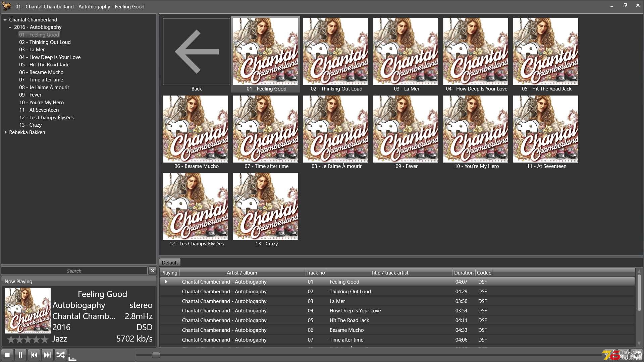Adjust the playback seek slider handle
The image size is (644, 362).
pos(156,355)
